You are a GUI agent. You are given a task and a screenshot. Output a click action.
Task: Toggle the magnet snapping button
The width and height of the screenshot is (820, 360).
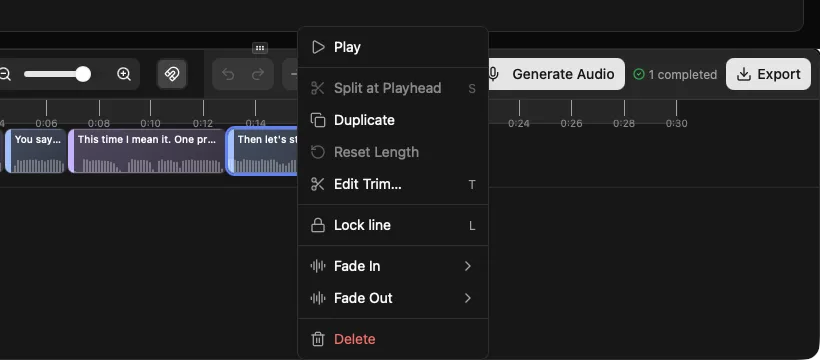172,74
